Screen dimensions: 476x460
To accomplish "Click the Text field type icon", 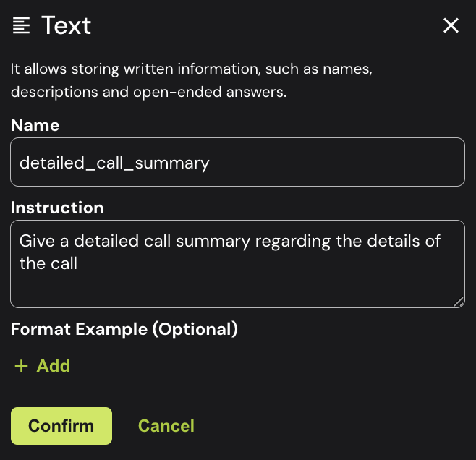I will (22, 26).
